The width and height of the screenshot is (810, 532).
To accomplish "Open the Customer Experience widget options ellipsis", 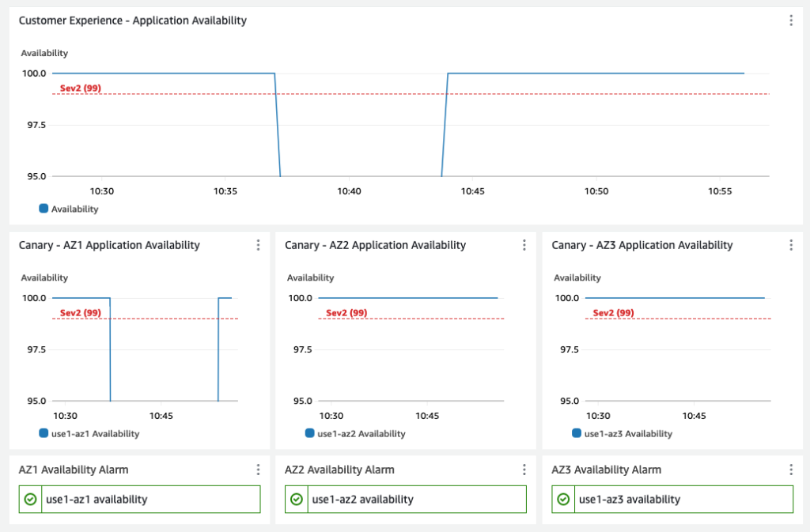I will tap(789, 20).
